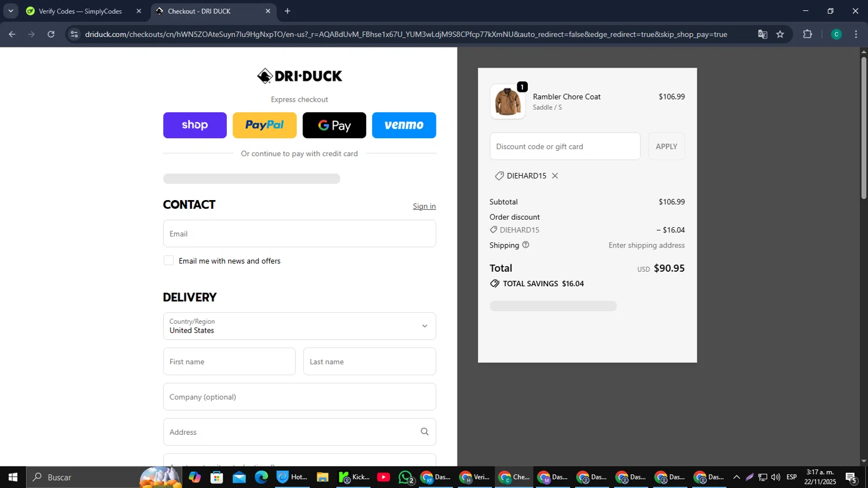This screenshot has width=868, height=488.
Task: Click the First name field
Action: pos(229,361)
